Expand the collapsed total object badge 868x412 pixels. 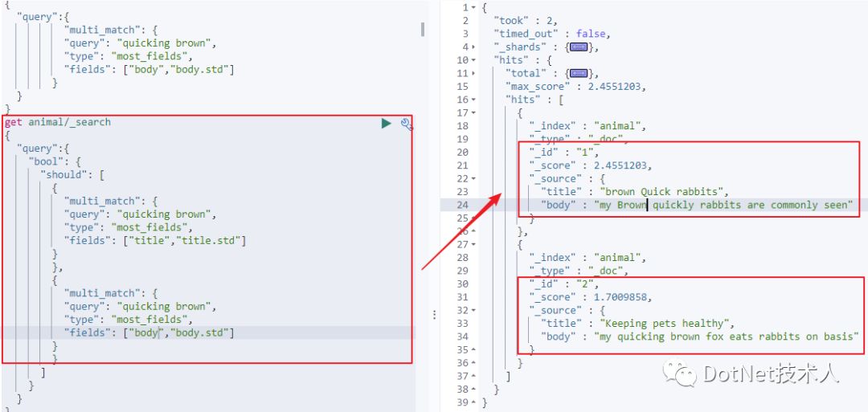[578, 73]
